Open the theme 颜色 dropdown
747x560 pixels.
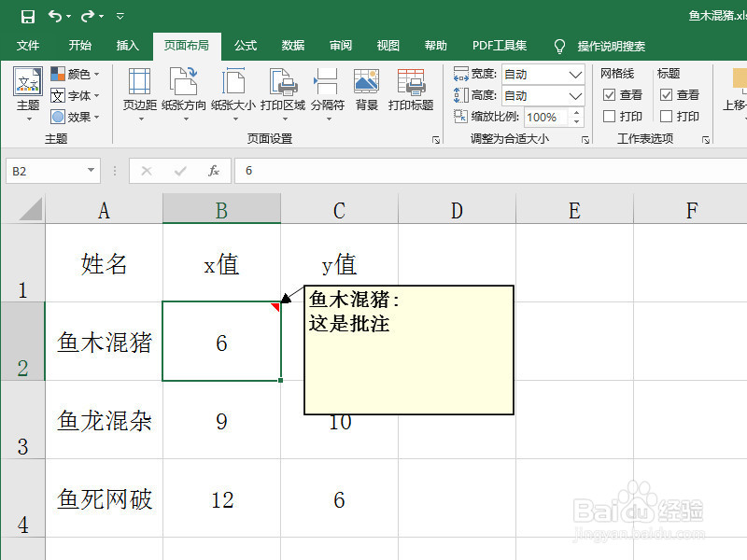[x=76, y=74]
